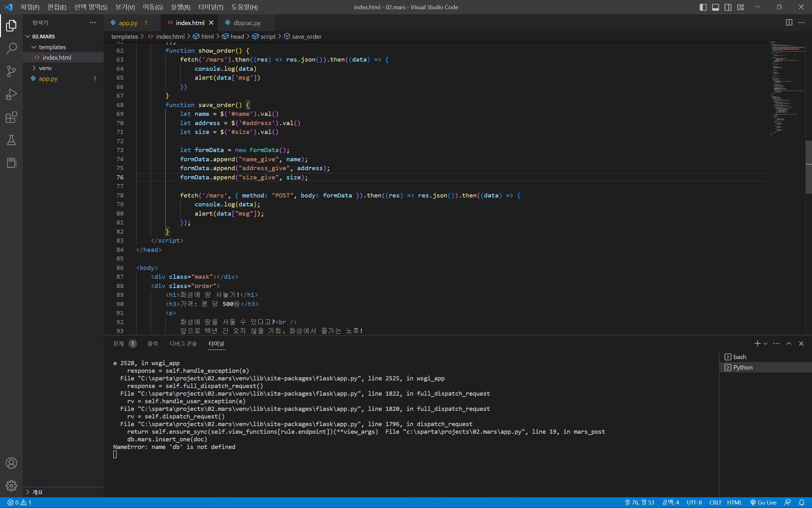
Task: Click the feedback icon in status bar
Action: coord(788,502)
